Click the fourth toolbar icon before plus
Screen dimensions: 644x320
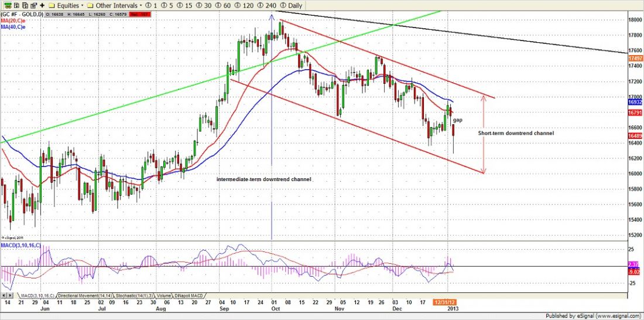[x=32, y=5]
